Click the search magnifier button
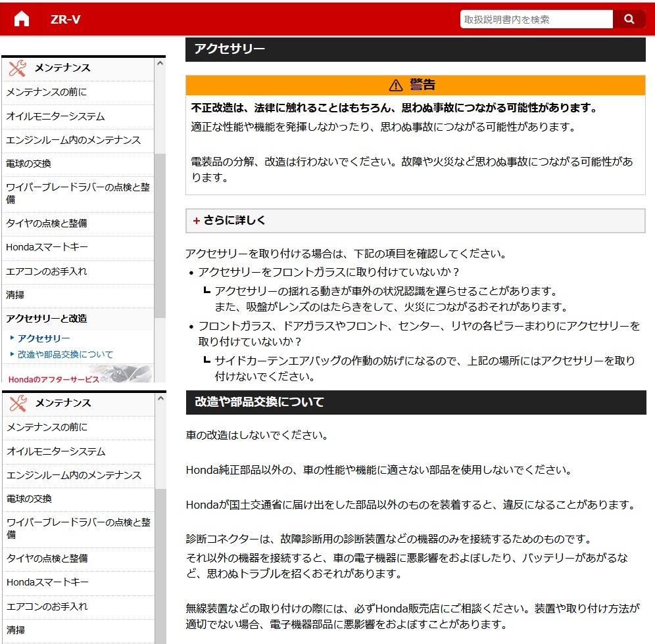This screenshot has height=644, width=655. [x=629, y=19]
